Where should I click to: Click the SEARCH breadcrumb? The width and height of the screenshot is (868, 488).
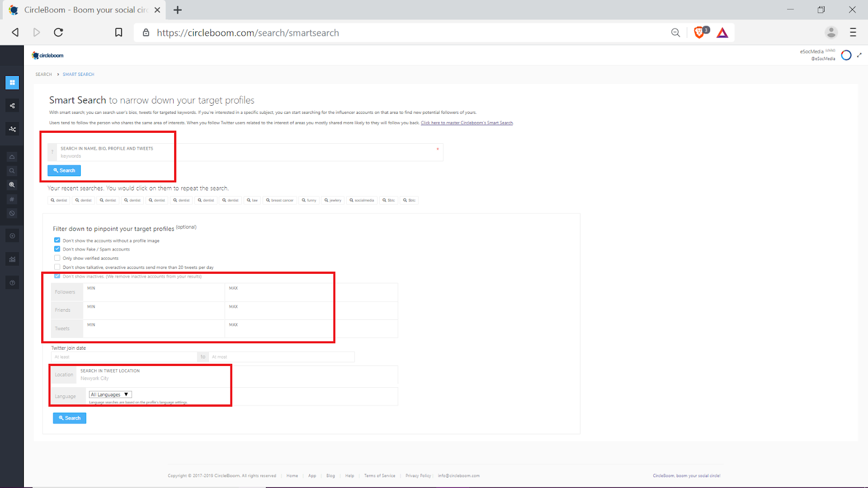point(44,74)
